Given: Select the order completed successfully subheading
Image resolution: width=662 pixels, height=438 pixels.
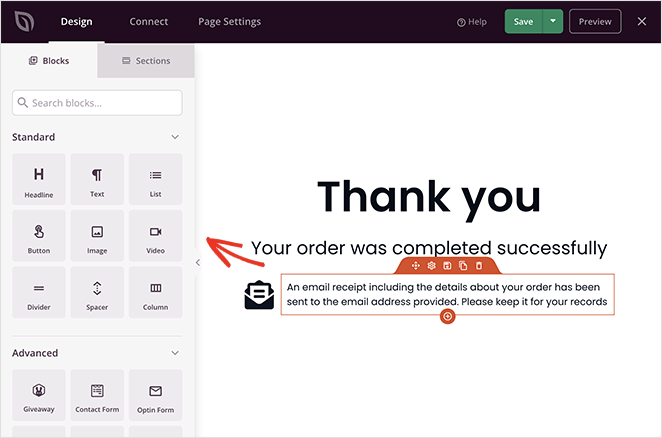Looking at the screenshot, I should coord(429,248).
